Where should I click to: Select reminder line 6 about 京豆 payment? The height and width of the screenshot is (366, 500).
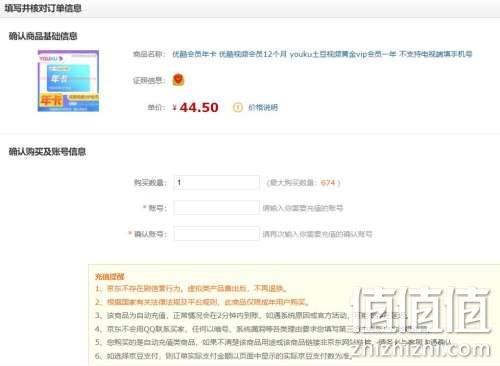(x=224, y=356)
